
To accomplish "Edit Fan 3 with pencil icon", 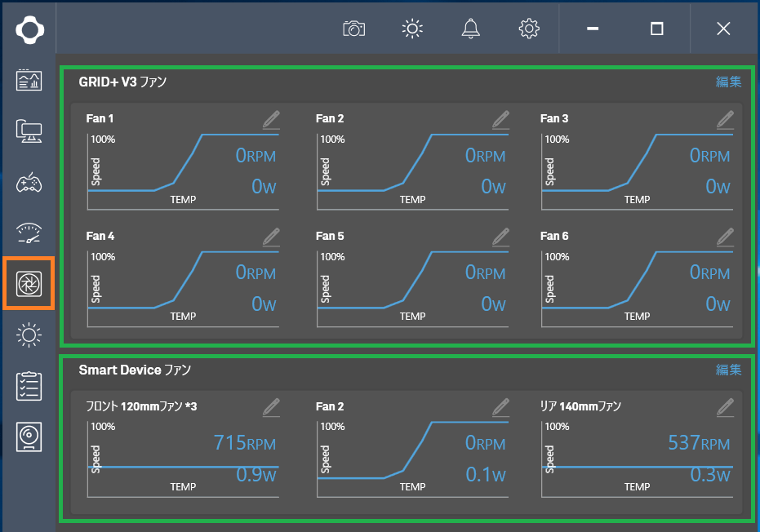I will [x=725, y=120].
